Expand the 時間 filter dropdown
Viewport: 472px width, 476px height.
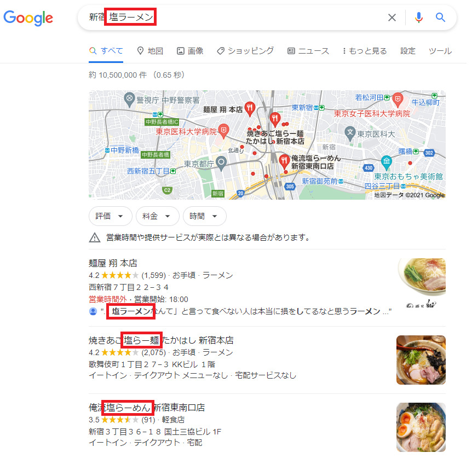pyautogui.click(x=204, y=216)
